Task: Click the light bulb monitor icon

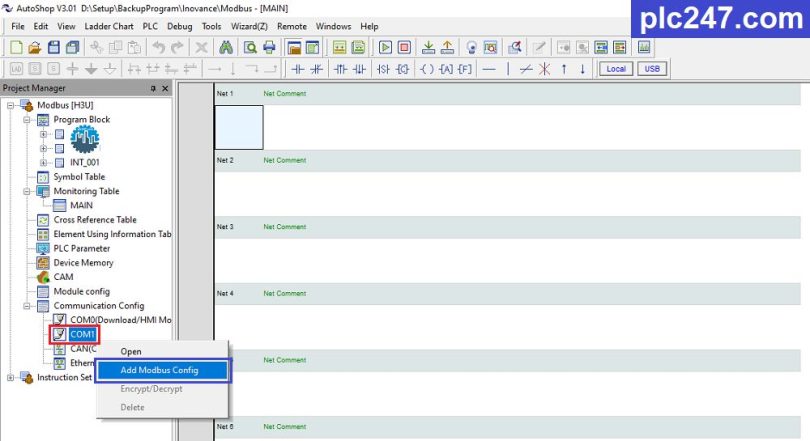Action: click(471, 48)
